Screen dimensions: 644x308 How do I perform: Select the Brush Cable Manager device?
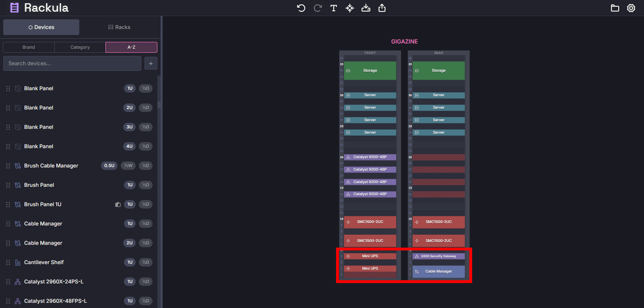51,166
